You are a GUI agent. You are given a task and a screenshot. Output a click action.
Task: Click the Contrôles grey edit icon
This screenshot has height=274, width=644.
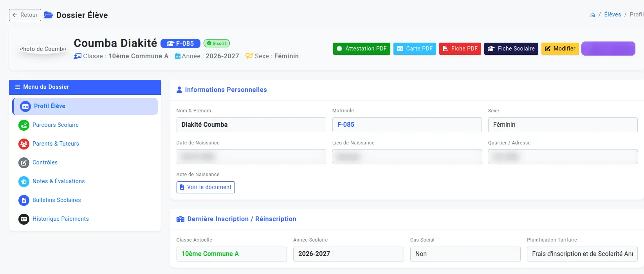[x=24, y=163]
